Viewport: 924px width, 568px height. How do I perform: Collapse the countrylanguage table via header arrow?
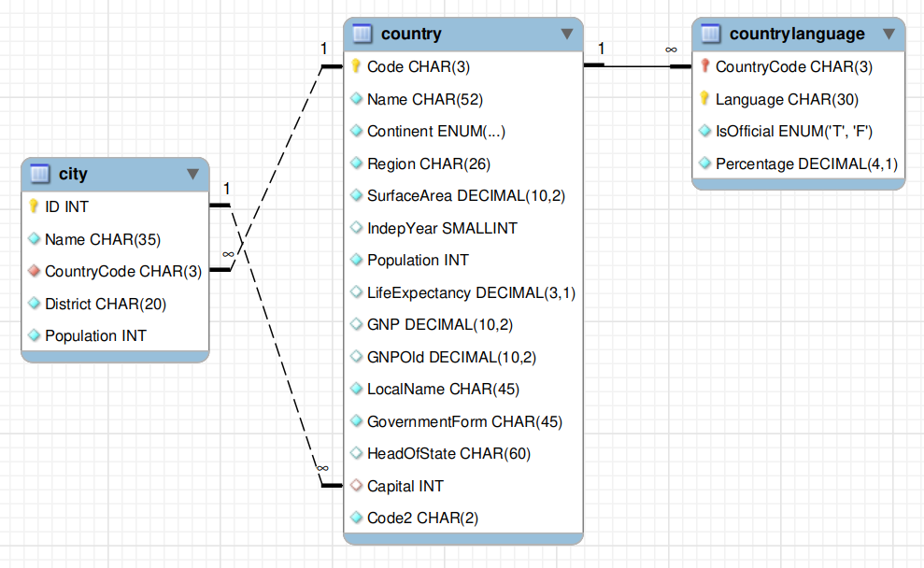[x=889, y=35]
